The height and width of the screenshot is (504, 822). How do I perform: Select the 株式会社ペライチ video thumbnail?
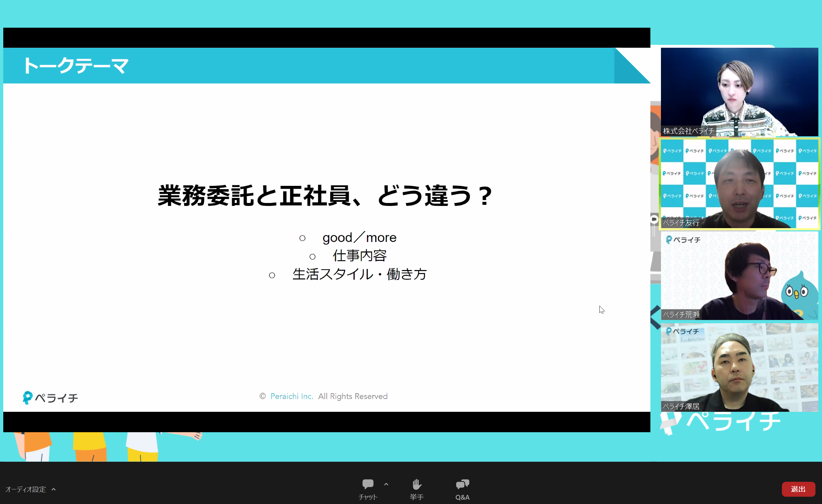739,92
